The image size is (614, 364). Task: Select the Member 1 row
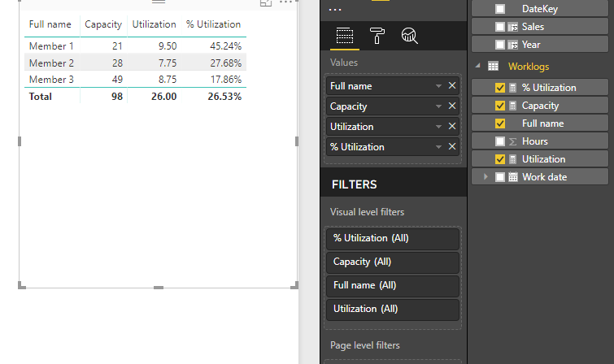135,45
